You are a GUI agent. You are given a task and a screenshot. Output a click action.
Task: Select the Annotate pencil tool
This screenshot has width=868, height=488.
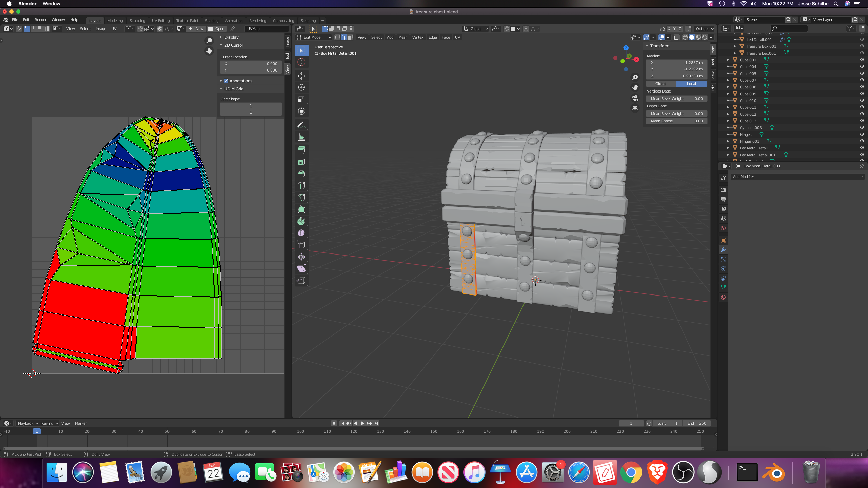[x=301, y=125]
